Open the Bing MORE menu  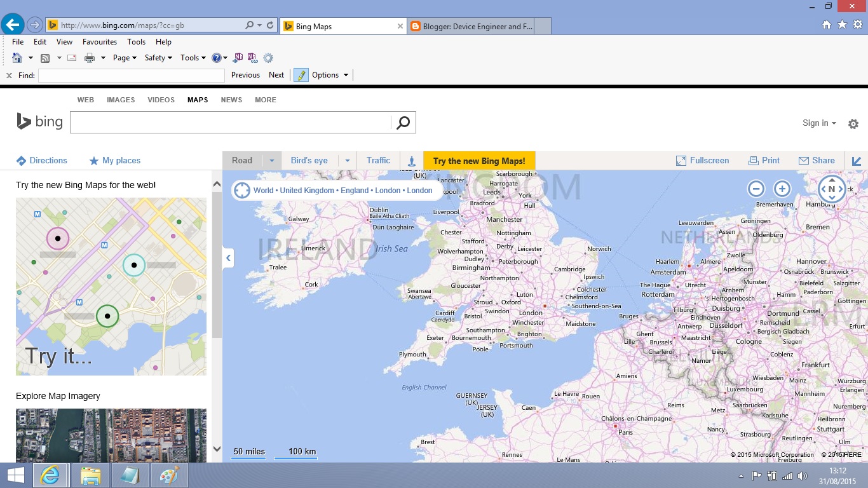(x=266, y=100)
